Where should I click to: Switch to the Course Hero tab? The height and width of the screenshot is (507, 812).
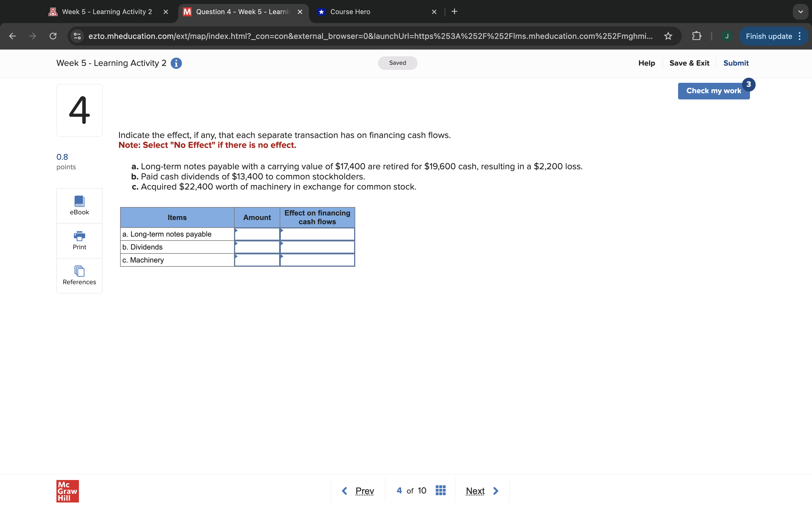(350, 12)
